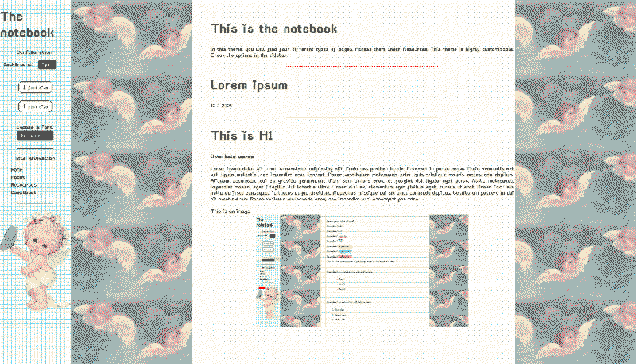The height and width of the screenshot is (364, 636).
Task: Open the Background selector dropdown
Action: pyautogui.click(x=48, y=64)
